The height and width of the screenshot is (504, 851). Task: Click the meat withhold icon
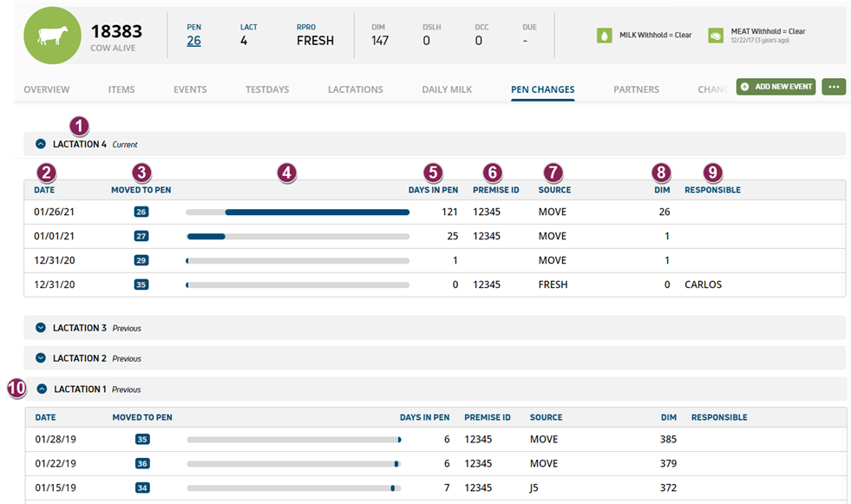tap(716, 36)
